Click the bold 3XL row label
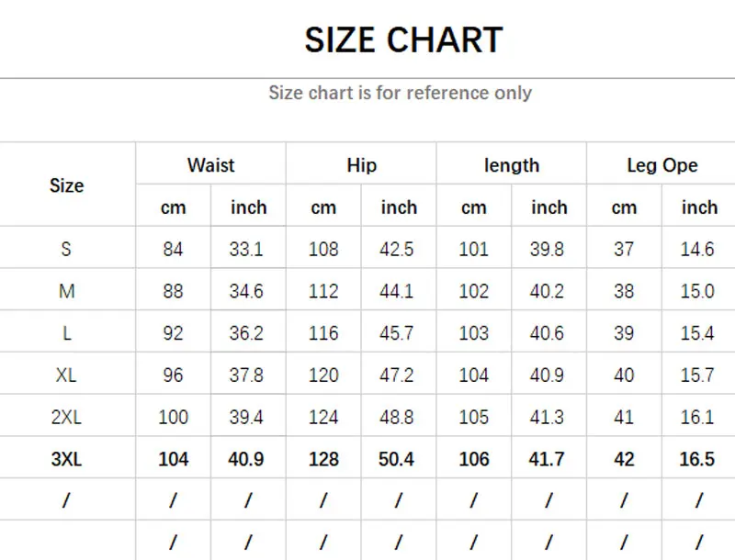 66,459
